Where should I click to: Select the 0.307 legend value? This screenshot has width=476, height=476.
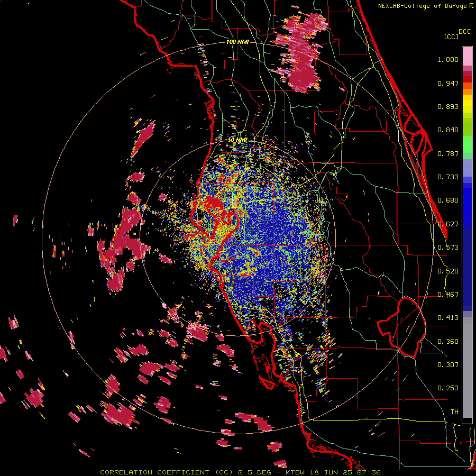(x=448, y=365)
